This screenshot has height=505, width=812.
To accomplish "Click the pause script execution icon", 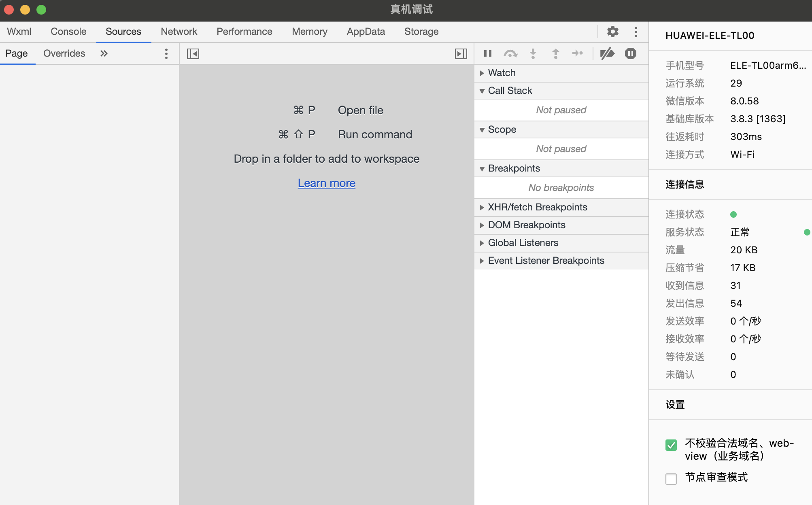I will coord(488,53).
